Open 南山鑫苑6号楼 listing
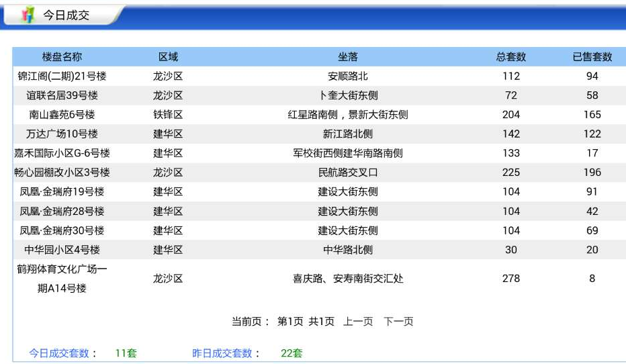 pos(62,115)
